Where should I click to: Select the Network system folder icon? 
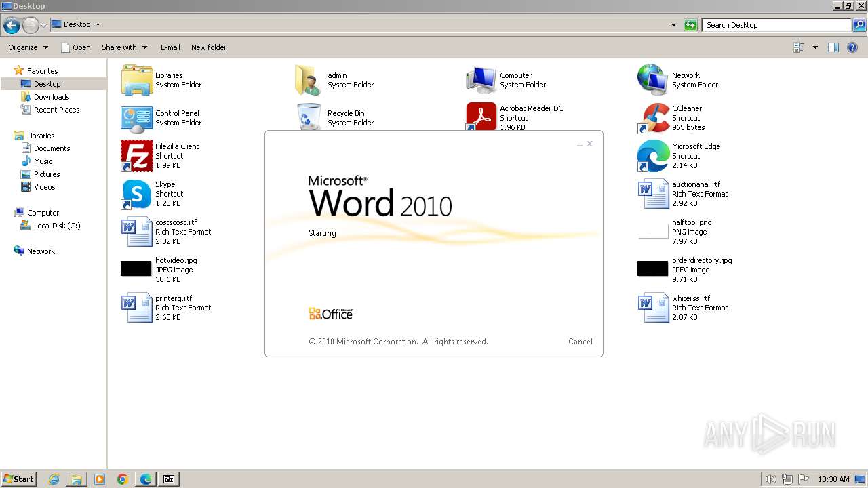(x=654, y=80)
